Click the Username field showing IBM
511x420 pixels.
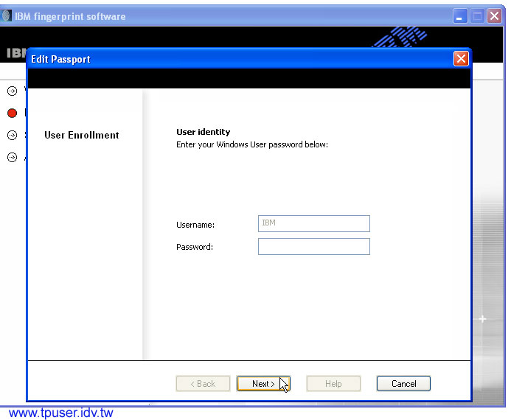tap(313, 223)
